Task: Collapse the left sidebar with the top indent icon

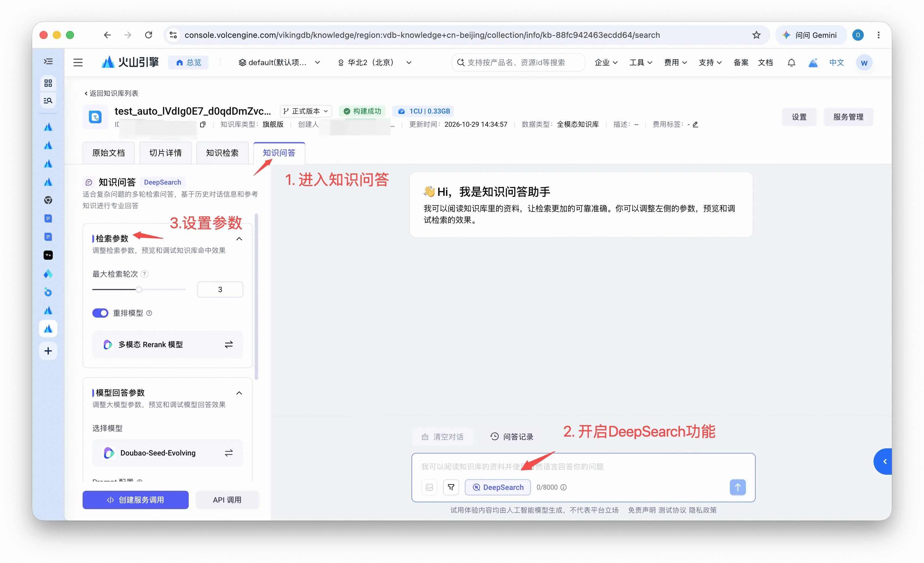Action: pos(48,61)
